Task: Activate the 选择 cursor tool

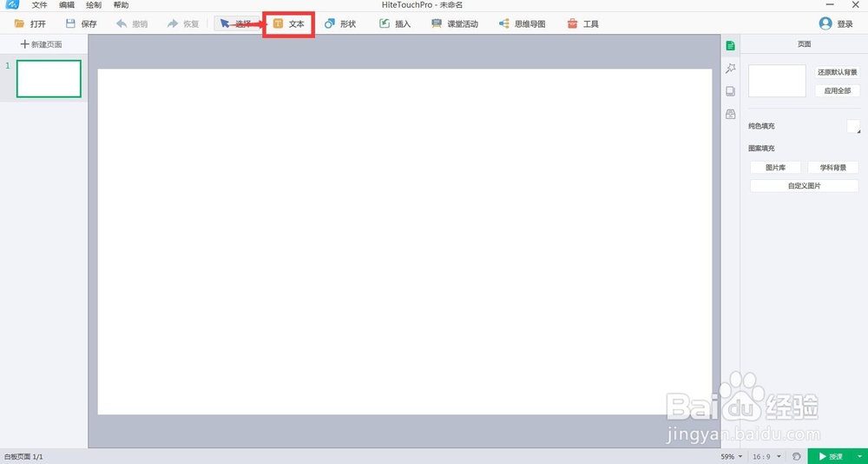Action: (237, 23)
